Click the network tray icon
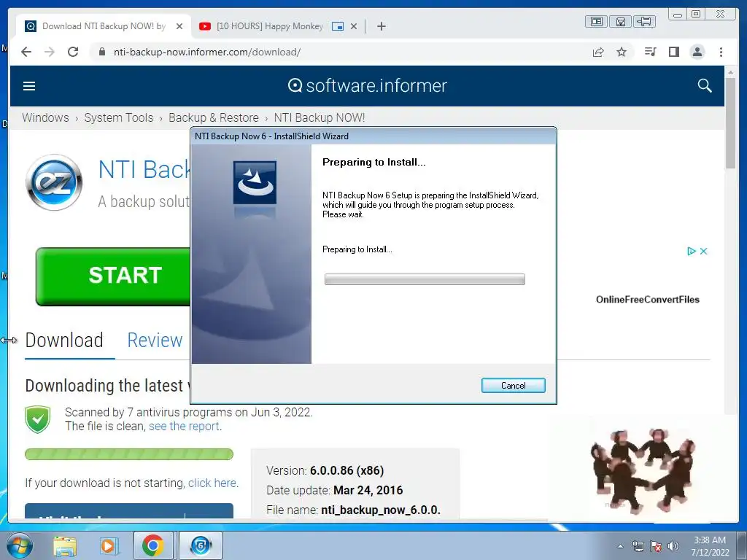 [638, 546]
